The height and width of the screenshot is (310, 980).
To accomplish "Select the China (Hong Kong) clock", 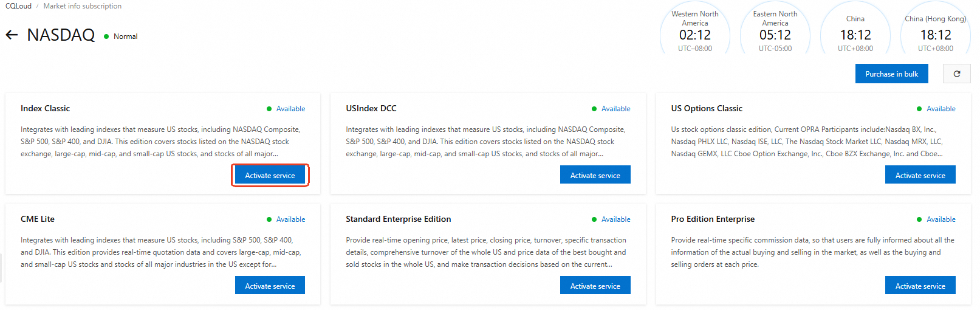I will coord(936,32).
